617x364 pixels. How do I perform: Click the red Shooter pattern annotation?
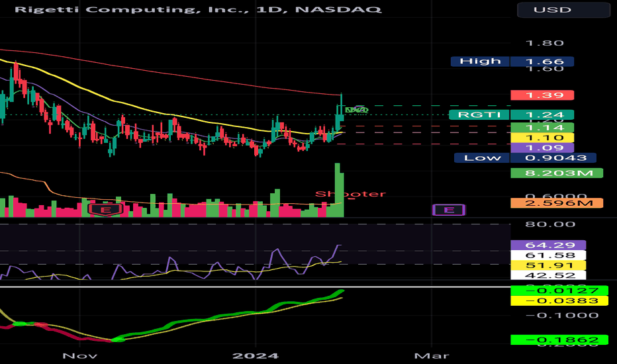tap(350, 194)
